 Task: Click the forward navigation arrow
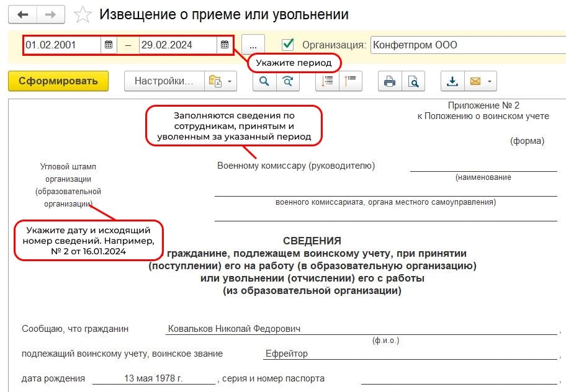pyautogui.click(x=52, y=14)
